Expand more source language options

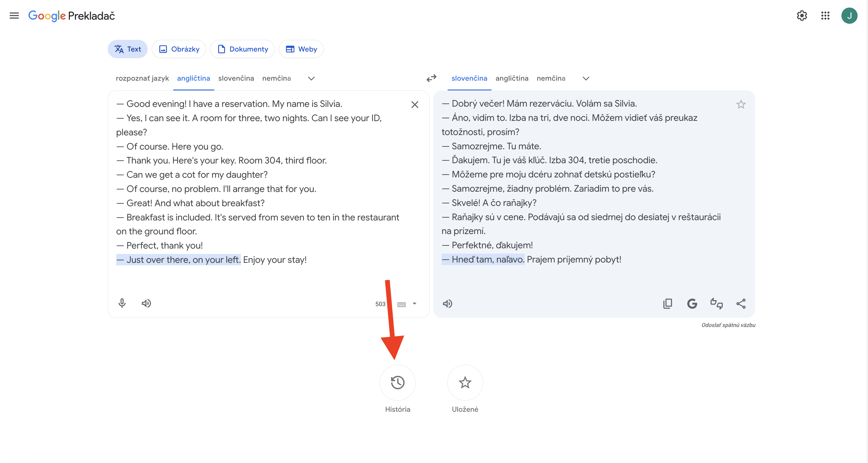coord(311,78)
